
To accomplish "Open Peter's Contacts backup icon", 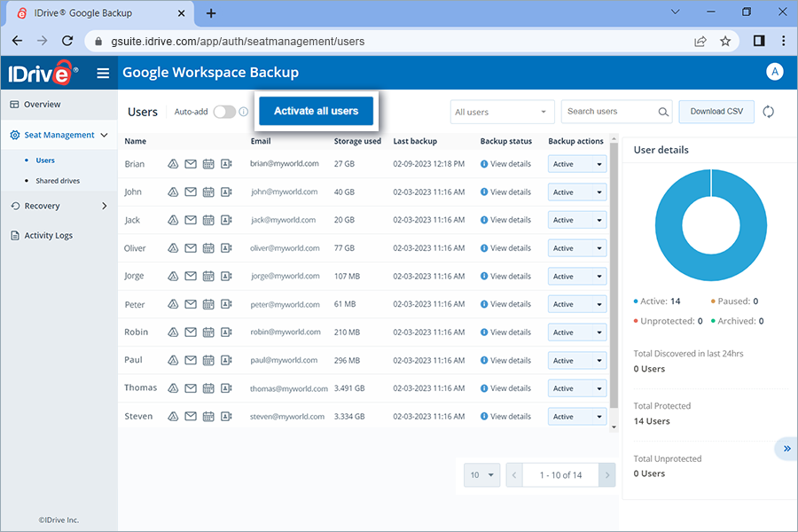I will pos(227,303).
